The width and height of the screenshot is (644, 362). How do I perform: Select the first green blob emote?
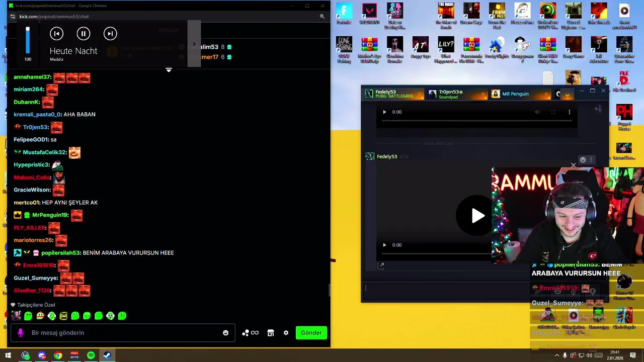(28, 316)
